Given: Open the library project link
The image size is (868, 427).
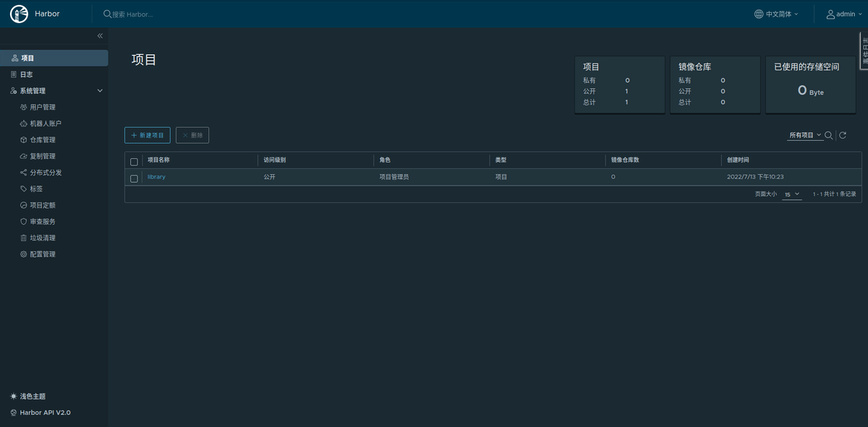Looking at the screenshot, I should click(x=156, y=177).
